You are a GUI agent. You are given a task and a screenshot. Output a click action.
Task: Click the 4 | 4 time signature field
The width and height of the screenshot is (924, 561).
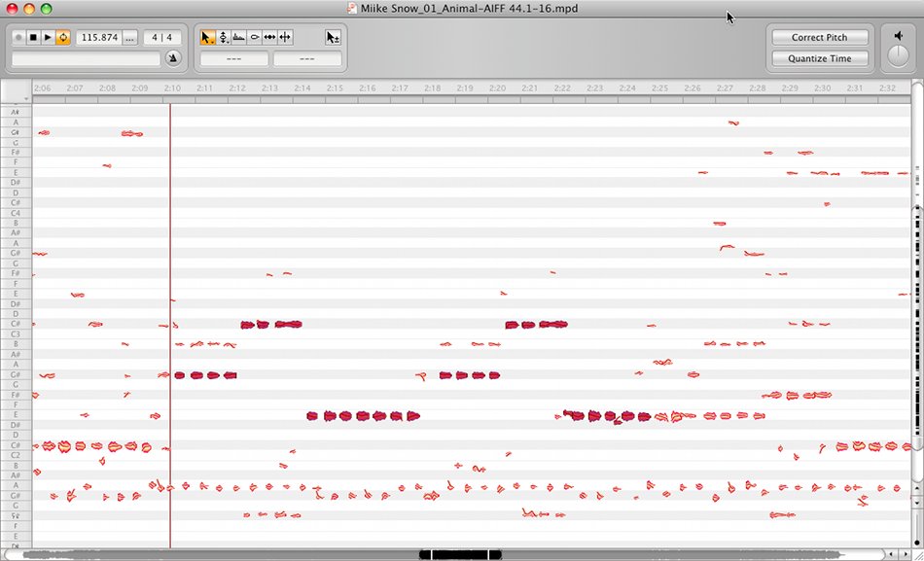[162, 38]
